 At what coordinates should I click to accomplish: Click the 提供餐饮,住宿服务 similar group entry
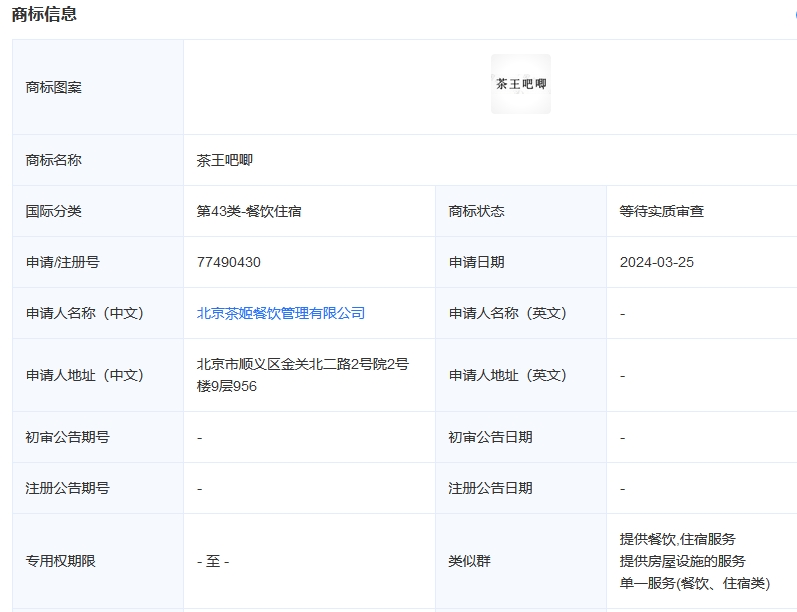pos(677,539)
